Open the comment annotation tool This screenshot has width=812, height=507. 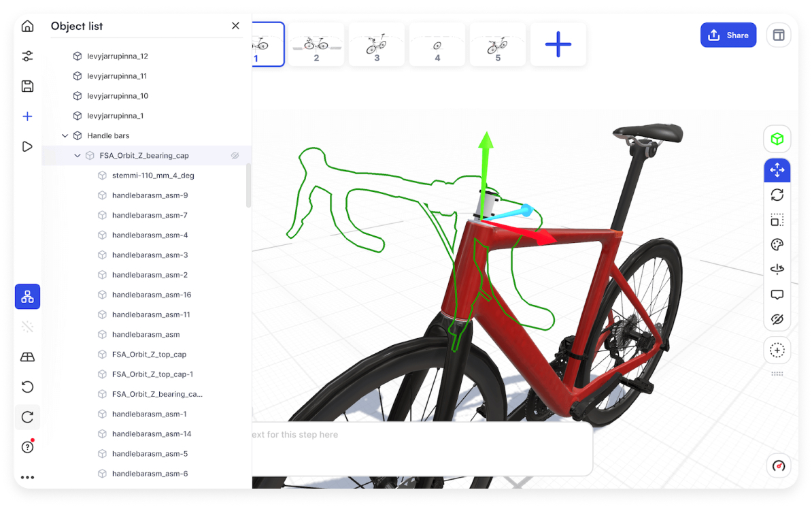[777, 295]
